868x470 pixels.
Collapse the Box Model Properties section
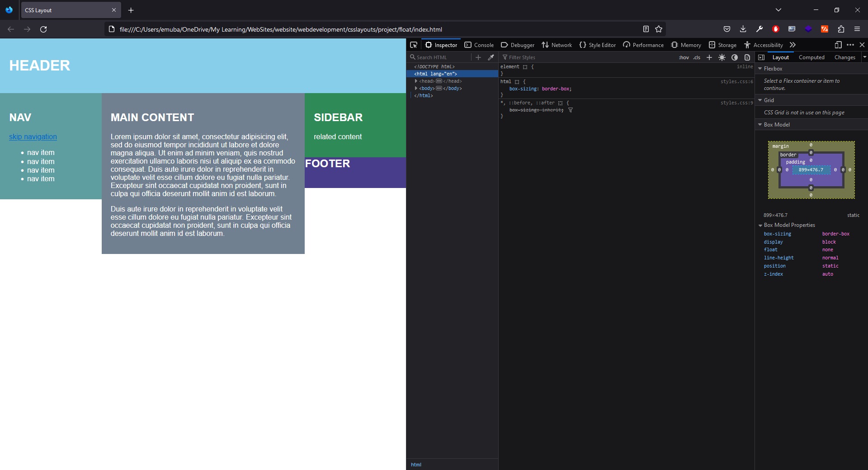coord(760,225)
